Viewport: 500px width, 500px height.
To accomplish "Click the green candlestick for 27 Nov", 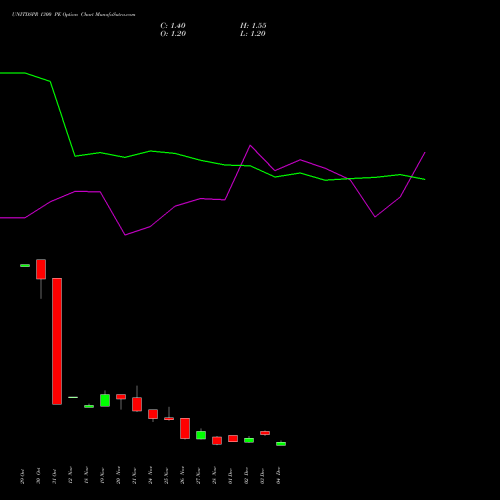I will click(201, 435).
